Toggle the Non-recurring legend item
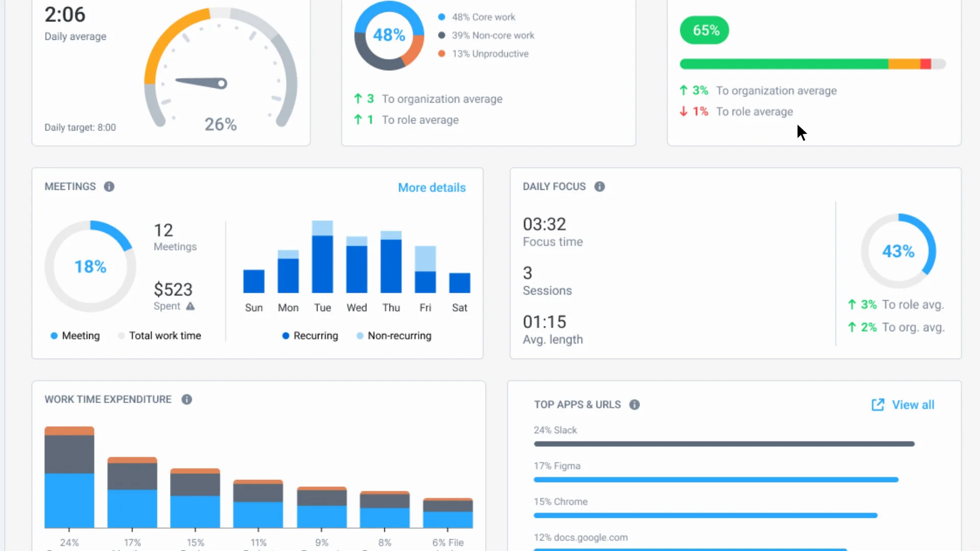Screen dimensions: 980x551 tap(394, 336)
